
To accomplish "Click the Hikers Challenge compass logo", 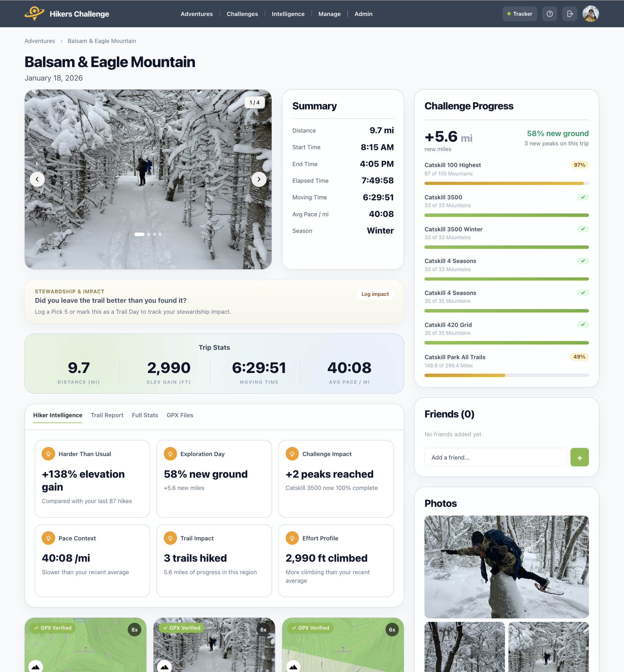I will pyautogui.click(x=34, y=13).
